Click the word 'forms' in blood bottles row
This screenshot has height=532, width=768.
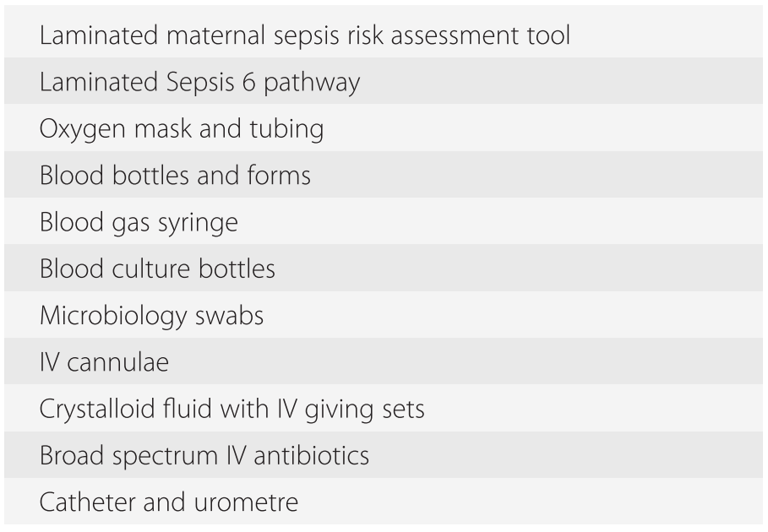click(x=277, y=176)
